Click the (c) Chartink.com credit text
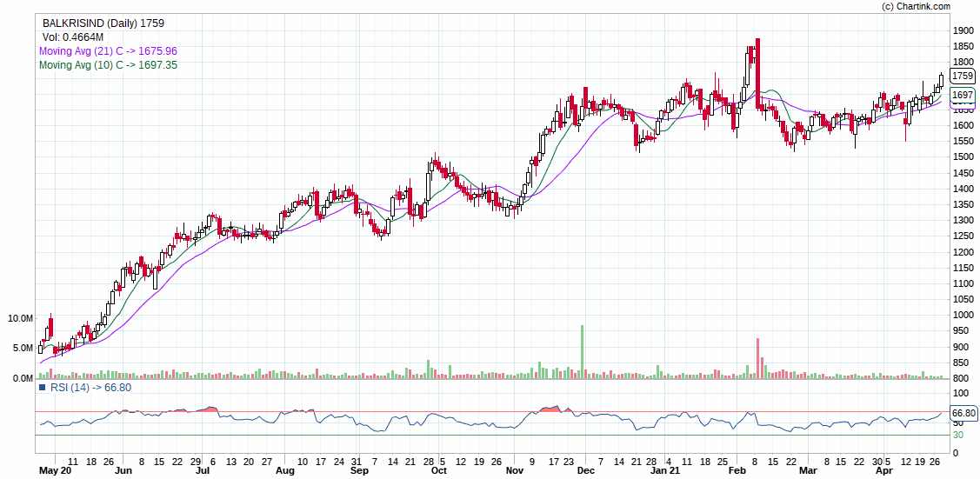Viewport: 980px width, 479px height. 916,6
